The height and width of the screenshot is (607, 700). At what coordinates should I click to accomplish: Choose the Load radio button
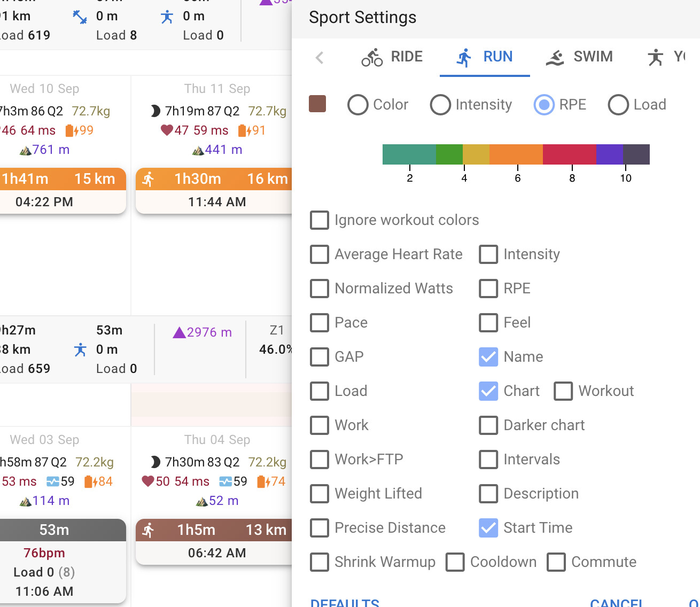point(618,105)
